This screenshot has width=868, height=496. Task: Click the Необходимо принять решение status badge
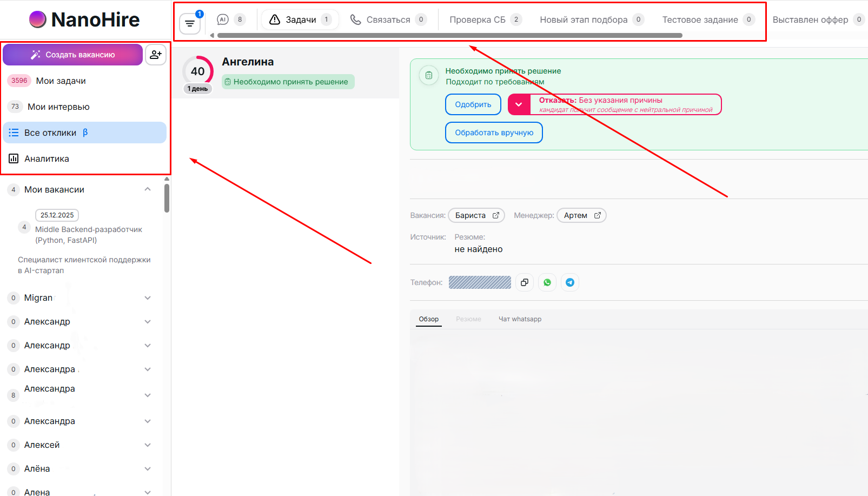pos(288,82)
